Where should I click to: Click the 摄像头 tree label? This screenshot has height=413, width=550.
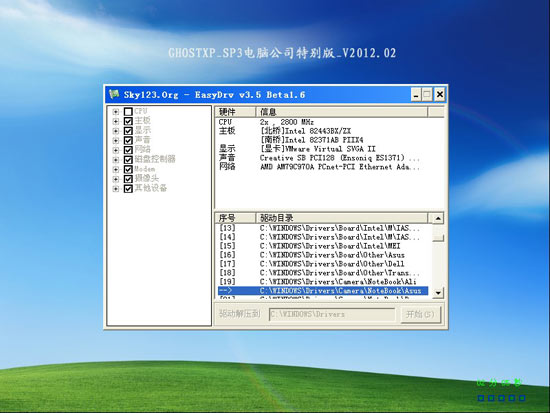point(147,179)
